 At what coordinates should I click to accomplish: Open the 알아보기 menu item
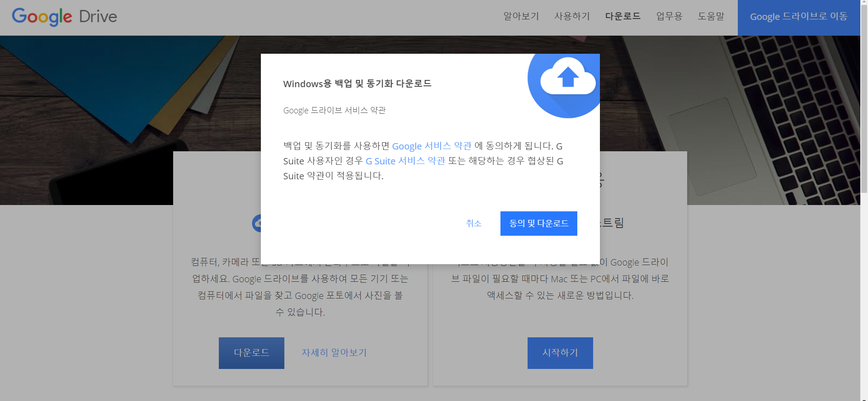(x=521, y=16)
